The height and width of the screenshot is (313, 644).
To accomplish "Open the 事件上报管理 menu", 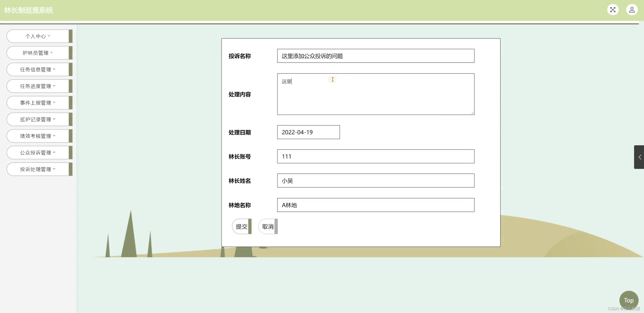I will coord(38,103).
